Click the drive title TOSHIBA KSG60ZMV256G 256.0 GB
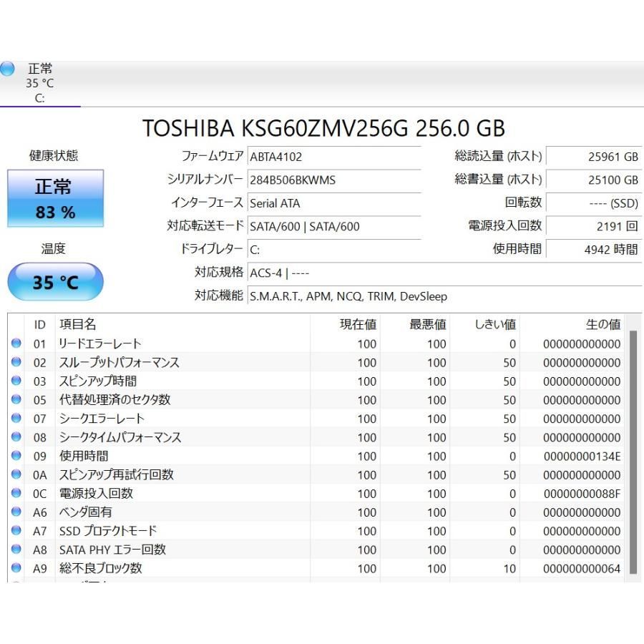The height and width of the screenshot is (644, 644). click(x=323, y=128)
